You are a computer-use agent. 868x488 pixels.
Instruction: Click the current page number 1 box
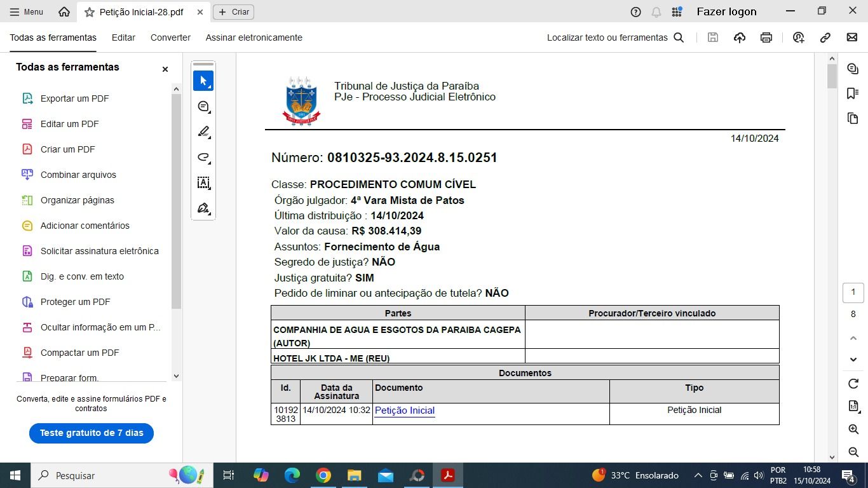tap(853, 292)
